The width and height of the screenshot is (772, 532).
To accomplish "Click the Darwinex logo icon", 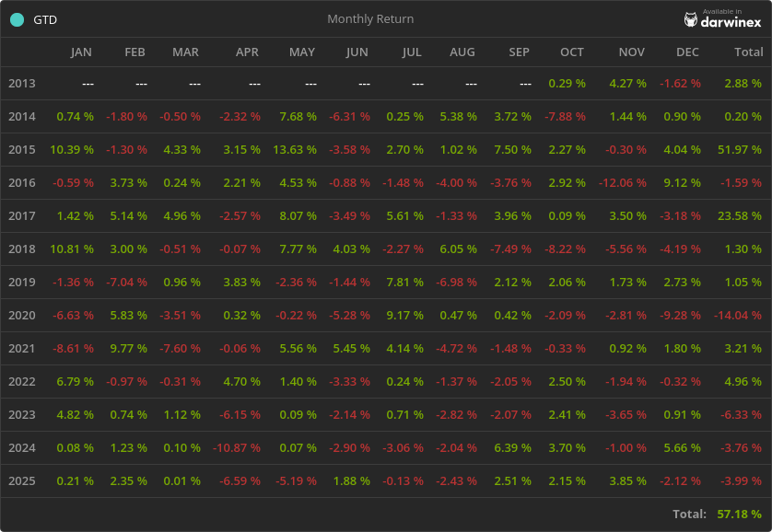I will 691,19.
